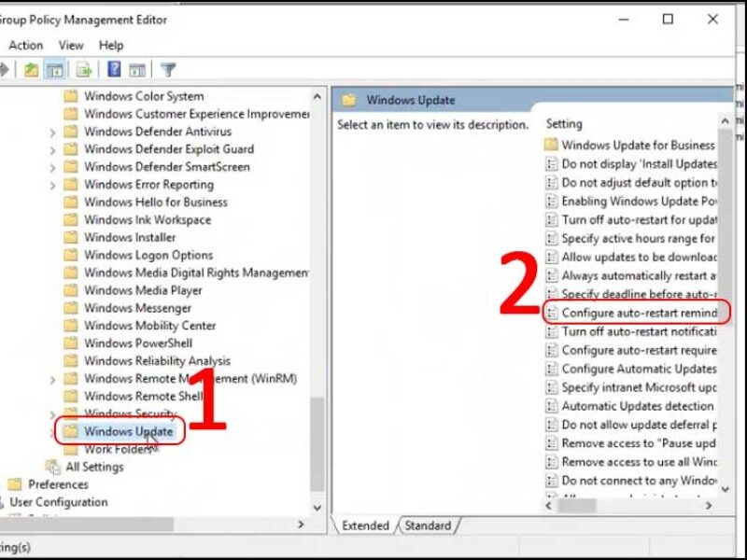
Task: Open the Action menu
Action: pyautogui.click(x=25, y=45)
